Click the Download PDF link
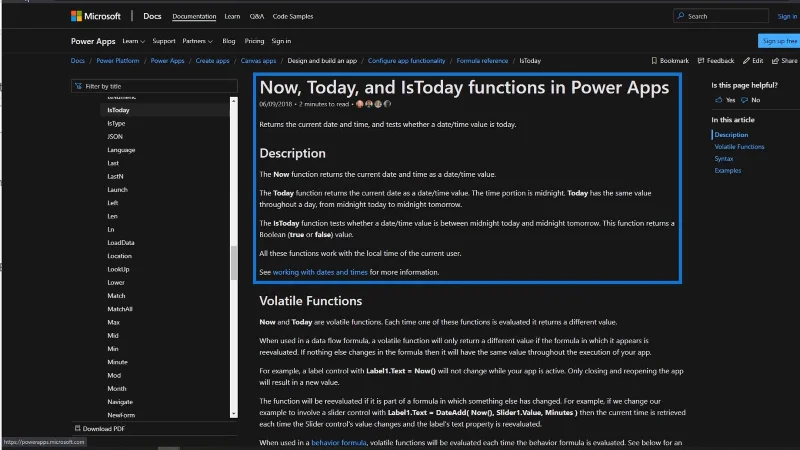Screen dimensions: 800x450 (104, 429)
